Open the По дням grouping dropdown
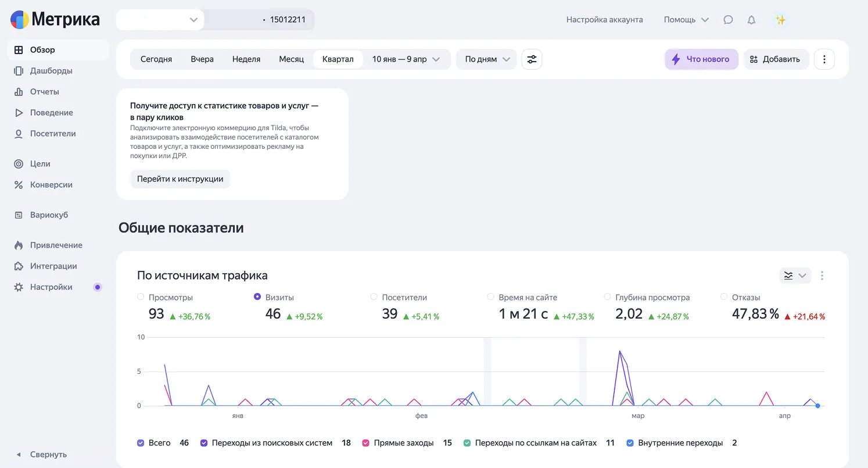The height and width of the screenshot is (468, 868). tap(486, 59)
